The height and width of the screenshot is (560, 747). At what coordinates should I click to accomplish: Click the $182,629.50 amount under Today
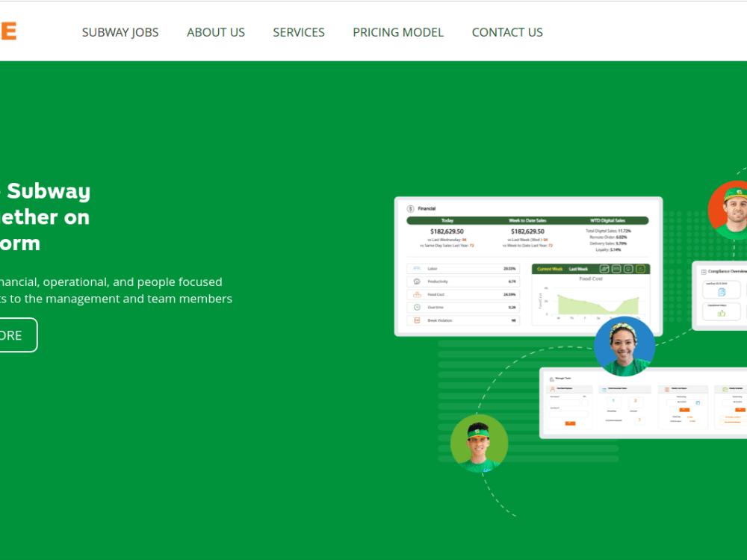click(447, 231)
